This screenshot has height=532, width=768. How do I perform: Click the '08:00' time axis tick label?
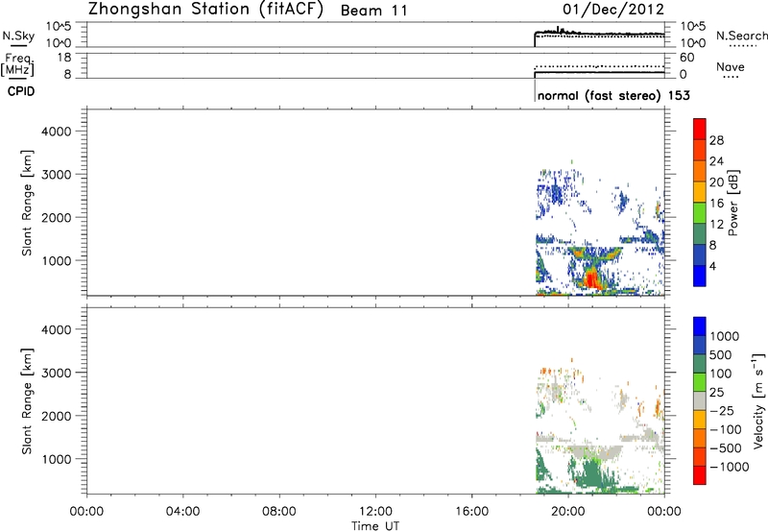coord(279,512)
